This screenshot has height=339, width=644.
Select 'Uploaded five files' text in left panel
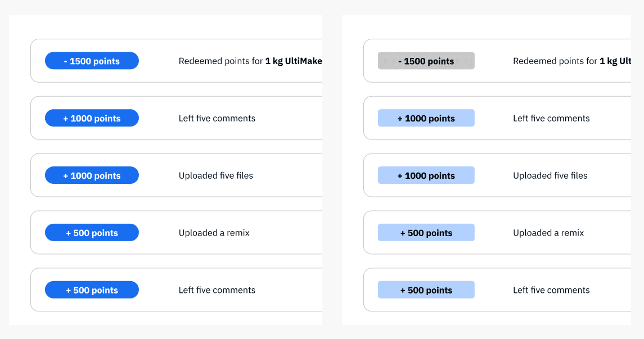(215, 175)
